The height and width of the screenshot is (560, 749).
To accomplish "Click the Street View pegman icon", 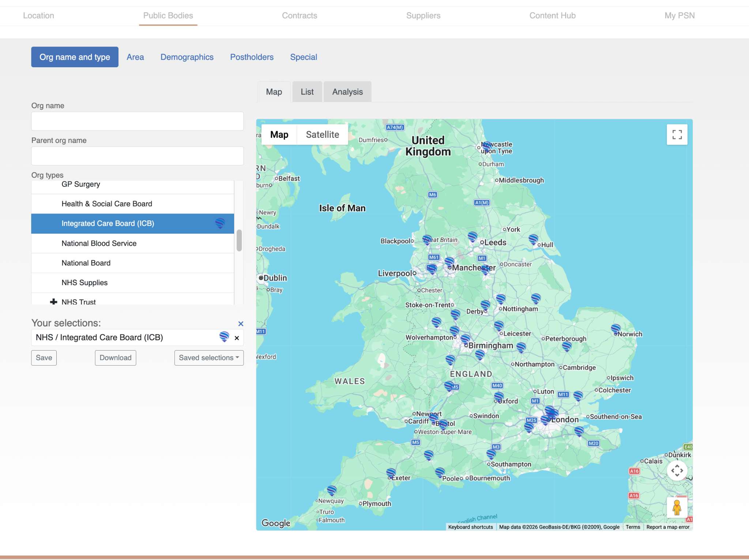I will coord(677,507).
